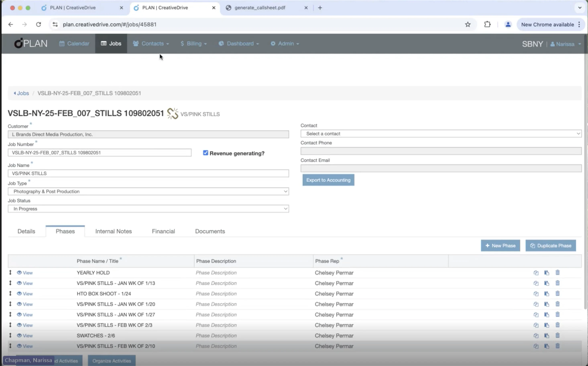
Task: Open the Chrome tab search chevron
Action: tap(580, 8)
